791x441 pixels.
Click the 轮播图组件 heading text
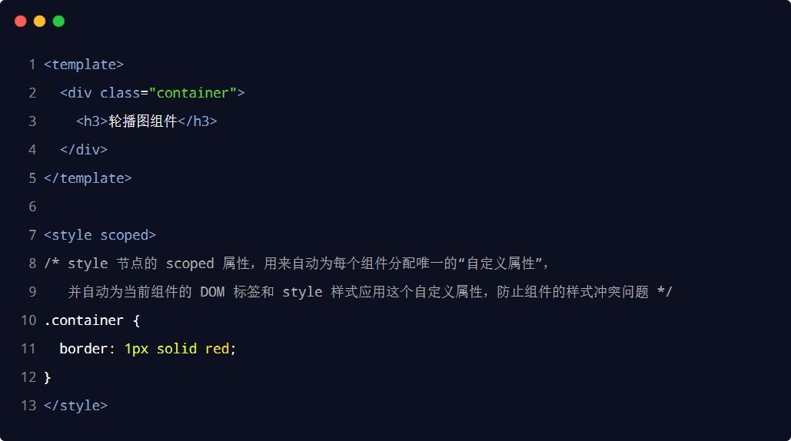(x=143, y=121)
